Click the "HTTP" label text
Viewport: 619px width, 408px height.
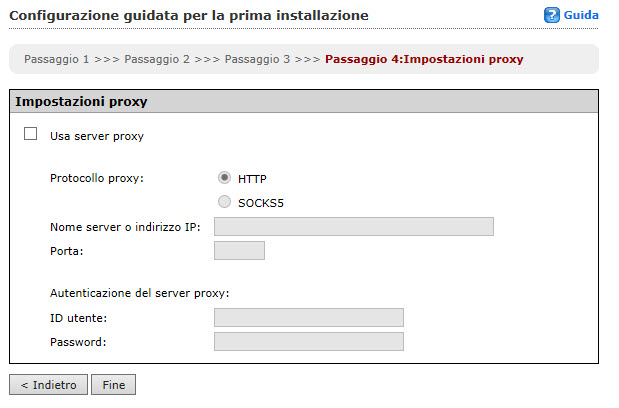pos(252,179)
